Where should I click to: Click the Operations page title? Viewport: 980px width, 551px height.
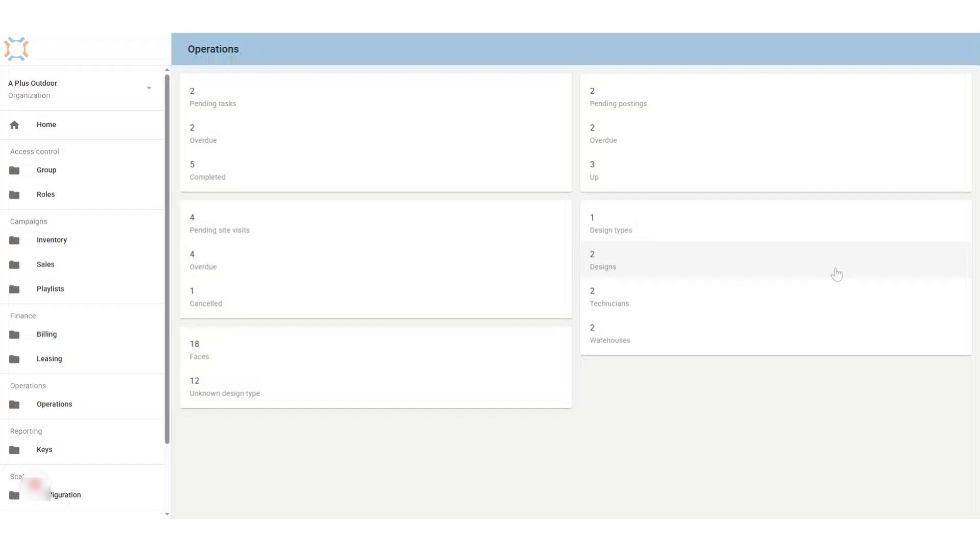213,49
